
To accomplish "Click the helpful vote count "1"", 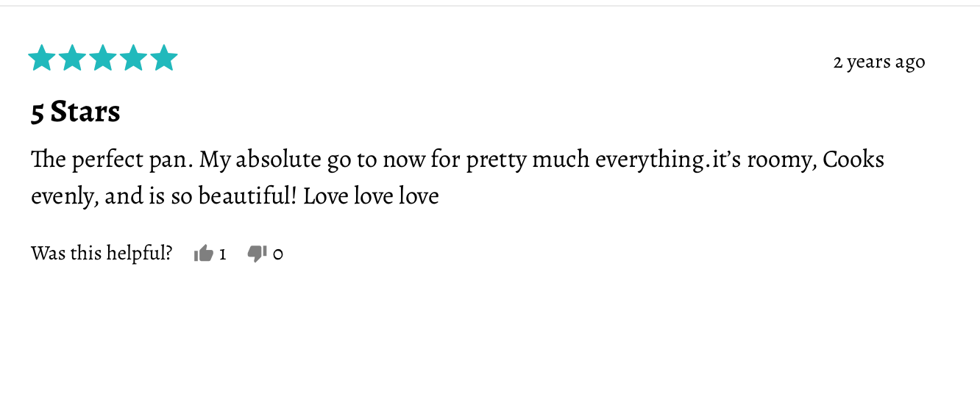I will (222, 254).
